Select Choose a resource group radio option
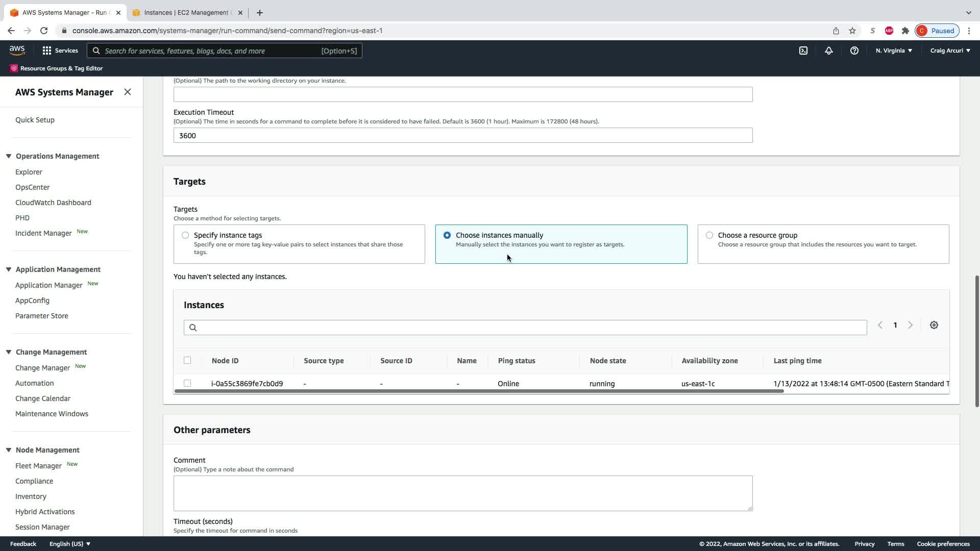 tap(709, 235)
